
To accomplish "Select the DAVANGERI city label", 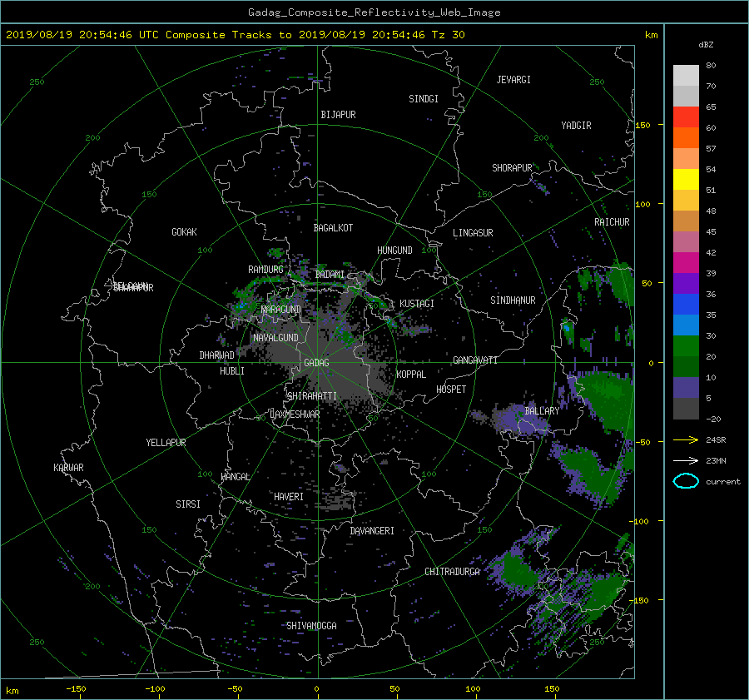I will click(x=372, y=531).
